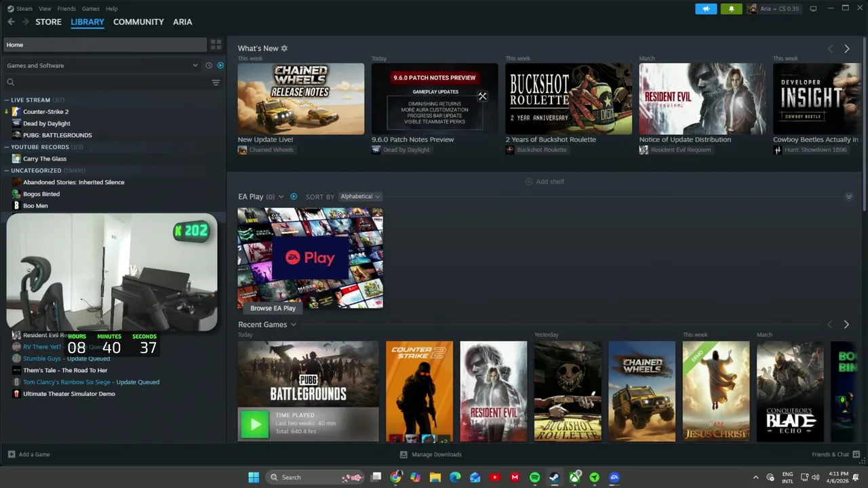Open advanced filter options beside the search box
Image resolution: width=868 pixels, height=488 pixels.
(x=216, y=83)
